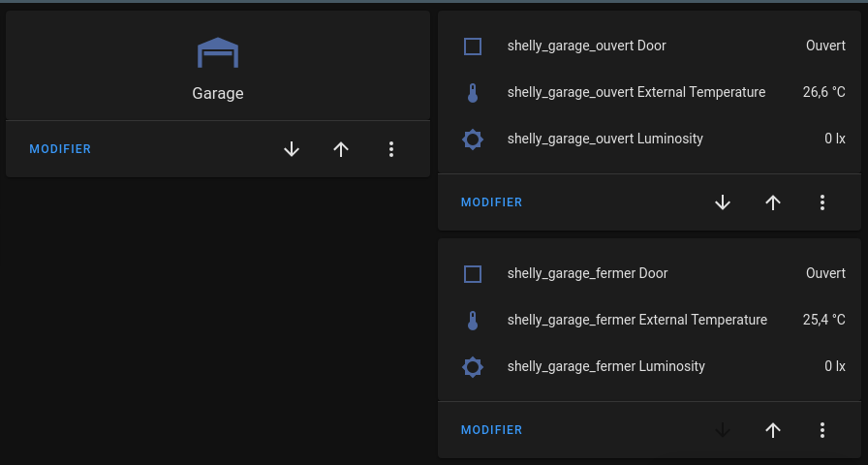The image size is (868, 465).
Task: Click MODIFIER on the Garage card
Action: (60, 149)
